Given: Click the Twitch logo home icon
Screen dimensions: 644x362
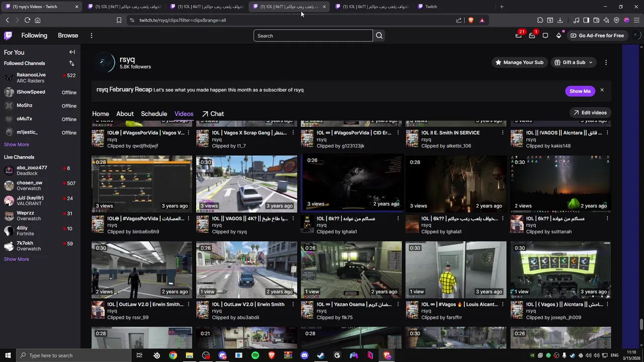Looking at the screenshot, I should tap(8, 36).
